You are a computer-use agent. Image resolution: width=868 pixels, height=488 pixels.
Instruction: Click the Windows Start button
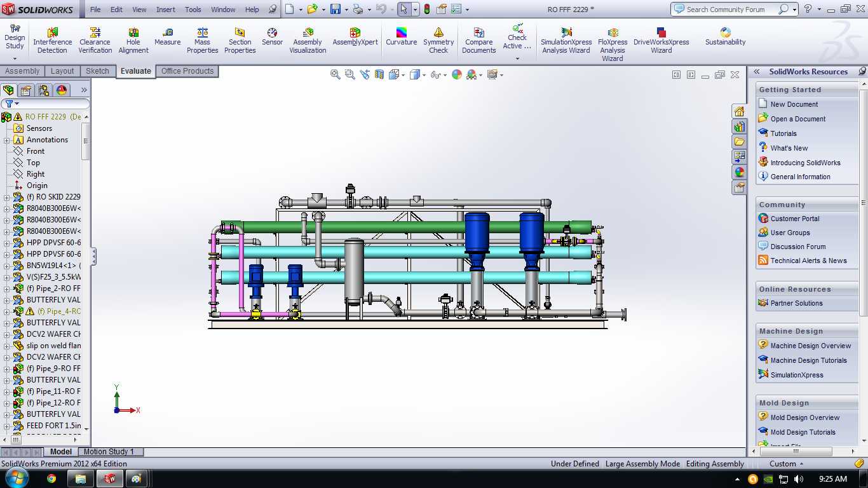[x=15, y=478]
